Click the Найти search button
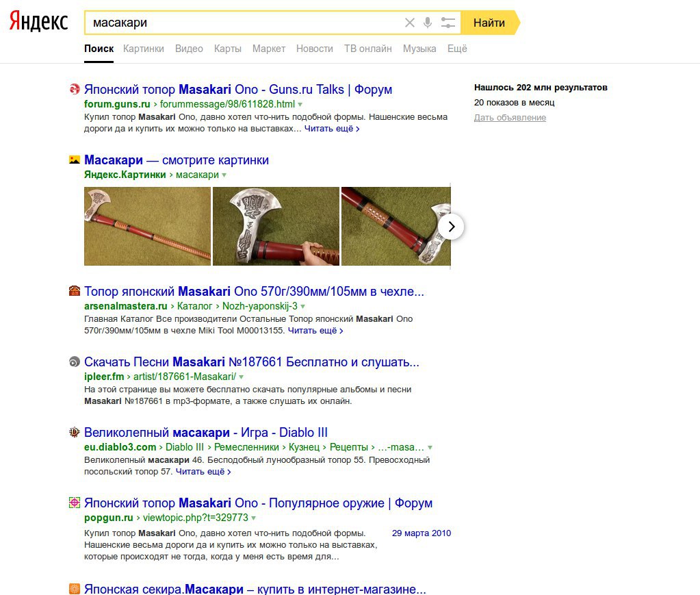The width and height of the screenshot is (700, 595). click(x=489, y=23)
